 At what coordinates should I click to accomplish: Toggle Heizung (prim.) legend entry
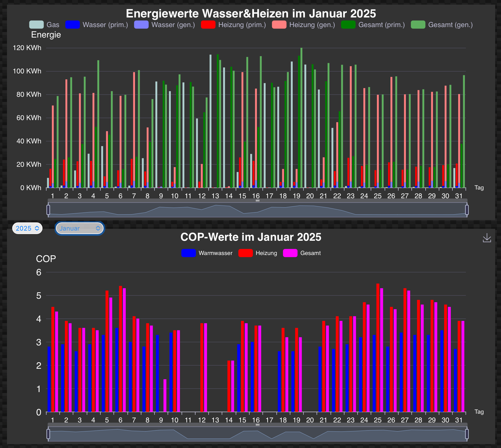[x=233, y=25]
